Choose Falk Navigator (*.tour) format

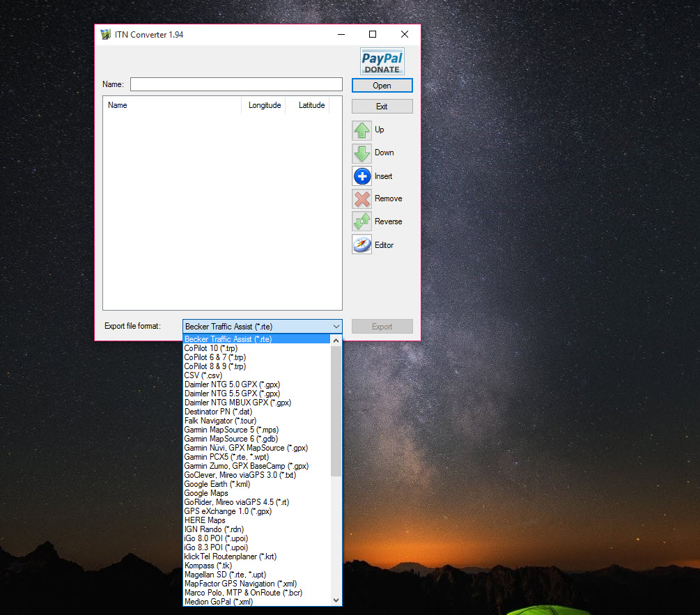257,421
